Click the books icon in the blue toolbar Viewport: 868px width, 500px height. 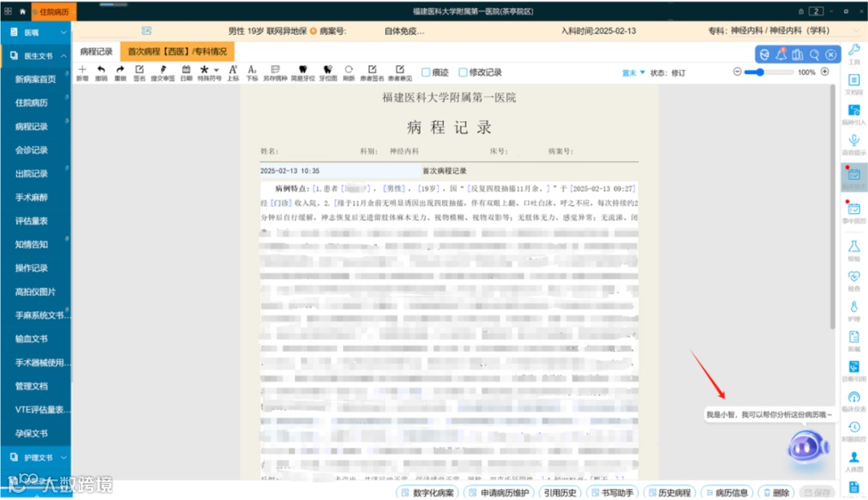click(798, 55)
